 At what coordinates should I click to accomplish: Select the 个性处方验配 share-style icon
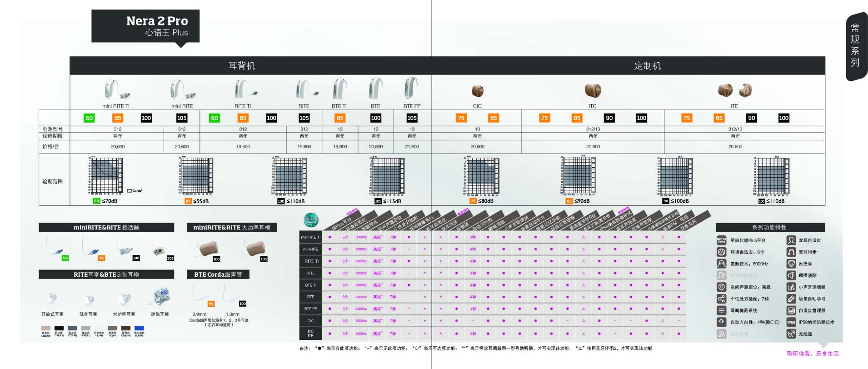pyautogui.click(x=721, y=299)
